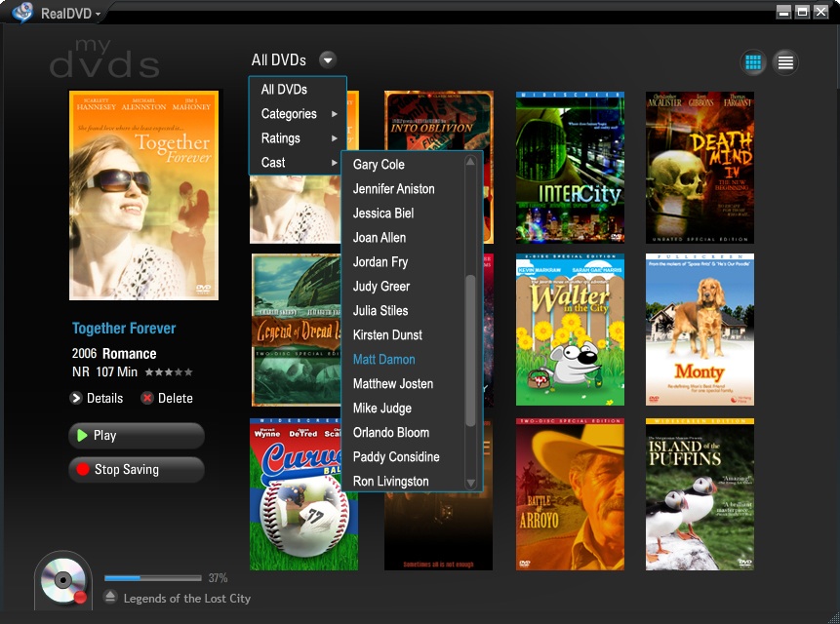The image size is (840, 624).
Task: Select Kirsten Dunst from cast list
Action: 387,335
